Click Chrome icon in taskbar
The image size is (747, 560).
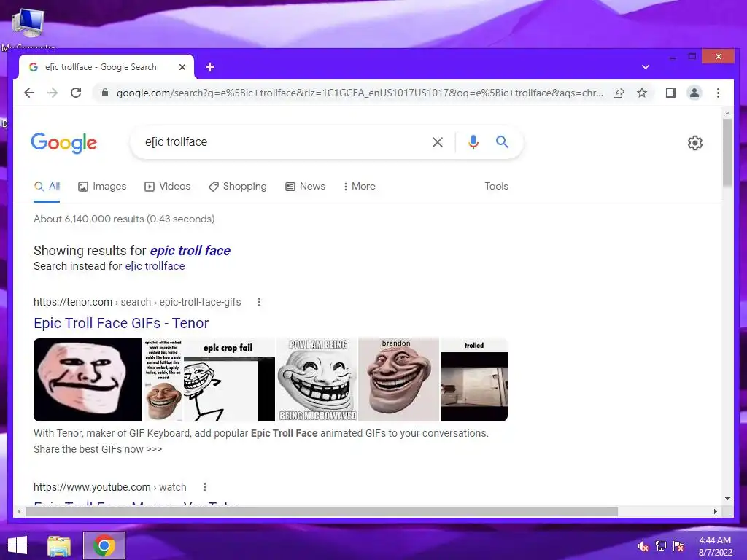pos(104,545)
